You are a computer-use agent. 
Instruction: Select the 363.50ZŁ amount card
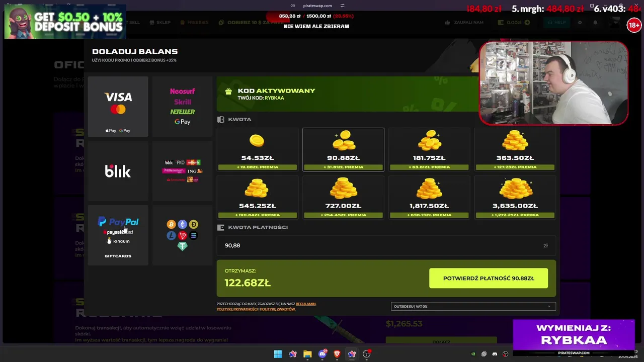click(515, 149)
